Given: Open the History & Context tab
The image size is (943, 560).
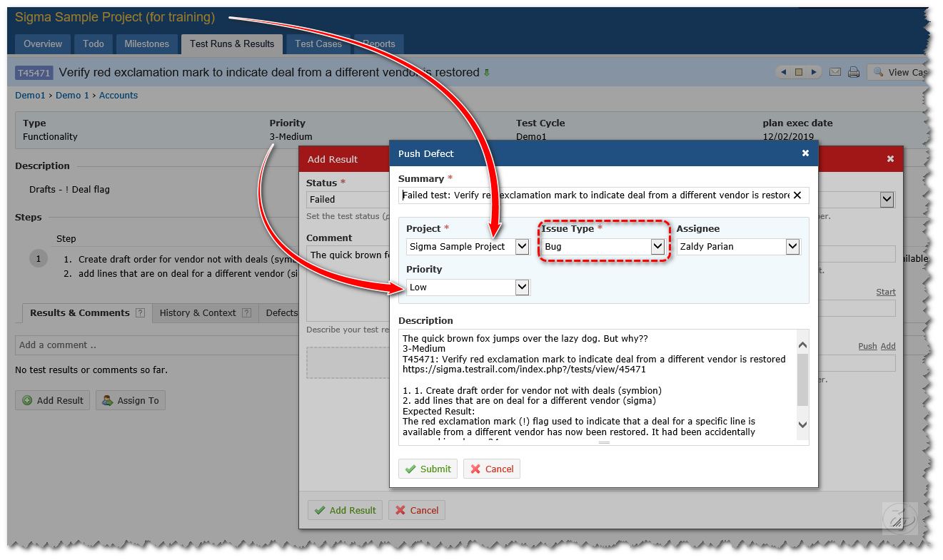Looking at the screenshot, I should tap(205, 312).
